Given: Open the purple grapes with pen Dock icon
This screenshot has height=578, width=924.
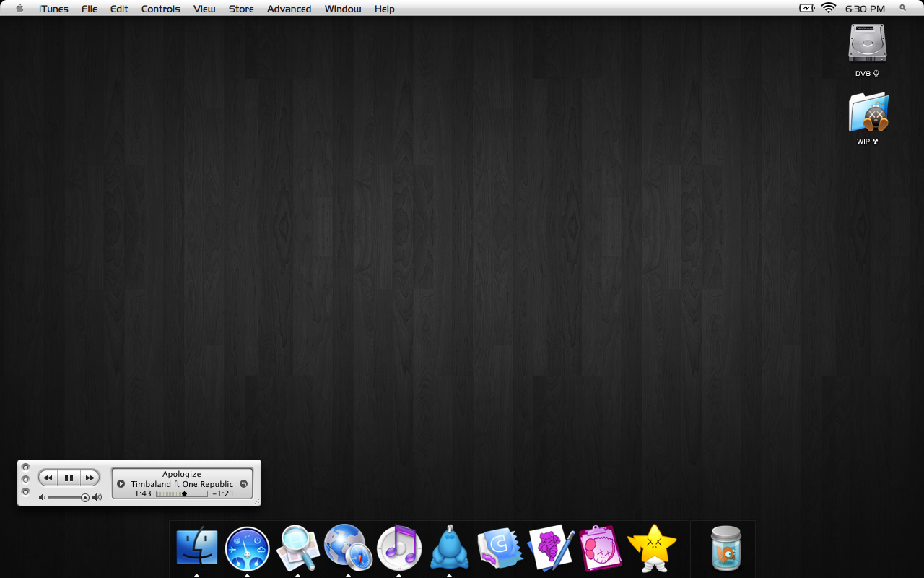Looking at the screenshot, I should (551, 548).
